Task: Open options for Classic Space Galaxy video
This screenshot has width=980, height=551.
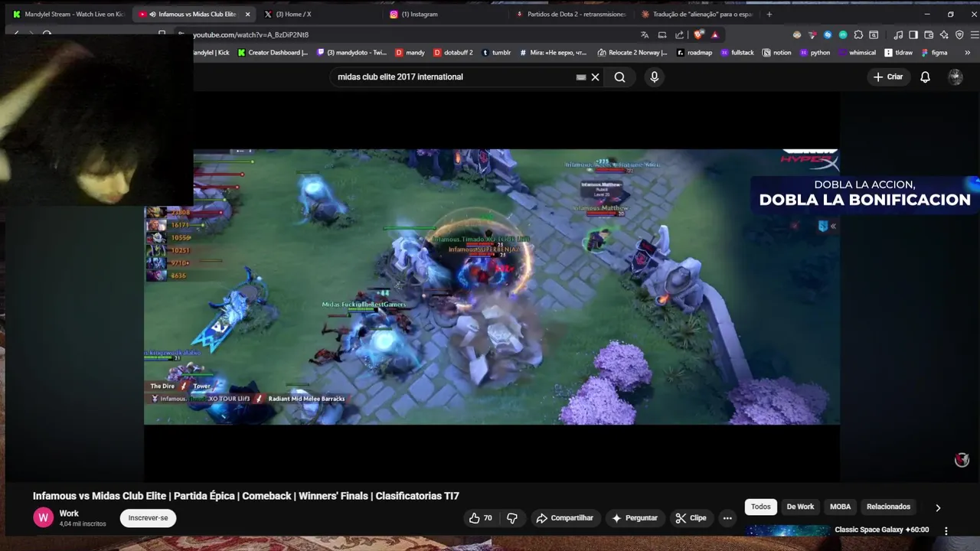Action: pyautogui.click(x=946, y=530)
